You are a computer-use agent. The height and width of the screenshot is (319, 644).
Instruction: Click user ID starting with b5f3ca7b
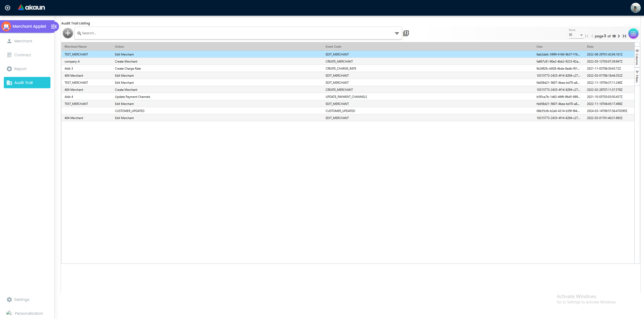(558, 97)
